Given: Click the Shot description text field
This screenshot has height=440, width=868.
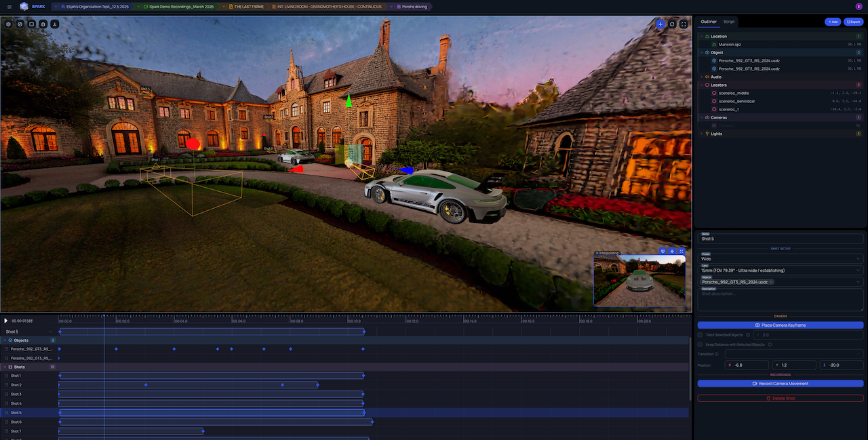Looking at the screenshot, I should 780,300.
